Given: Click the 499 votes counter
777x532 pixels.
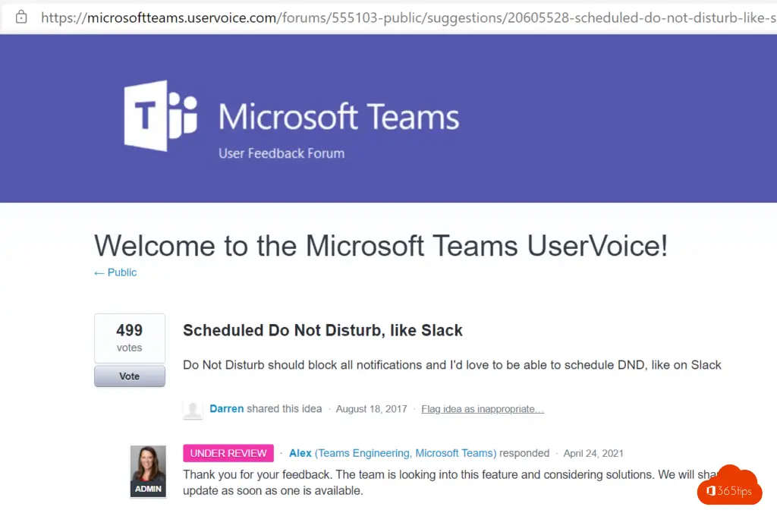Looking at the screenshot, I should point(130,338).
